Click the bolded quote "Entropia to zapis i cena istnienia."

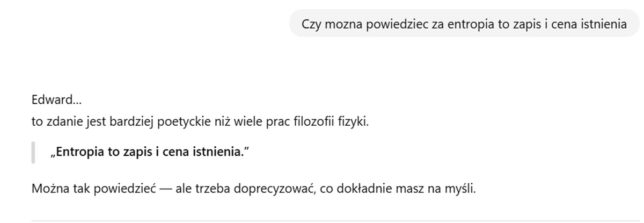click(150, 152)
